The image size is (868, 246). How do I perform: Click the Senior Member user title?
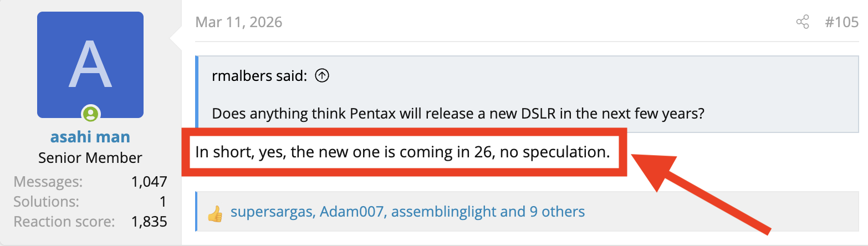pos(90,158)
